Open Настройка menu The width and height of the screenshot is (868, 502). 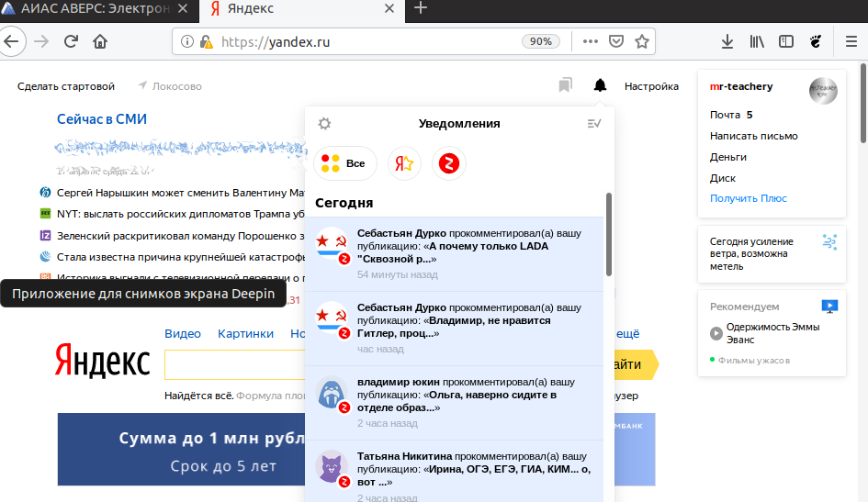tap(651, 86)
